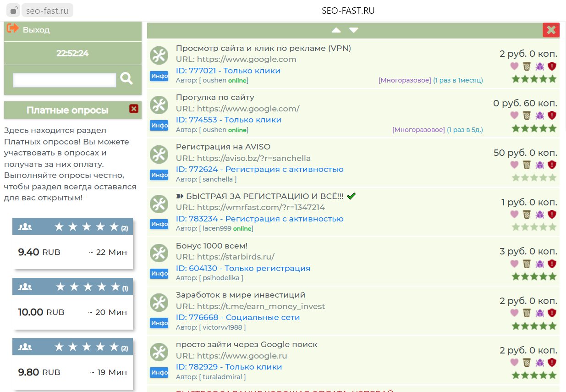
Task: Click in the sidebar search field
Action: [65, 80]
